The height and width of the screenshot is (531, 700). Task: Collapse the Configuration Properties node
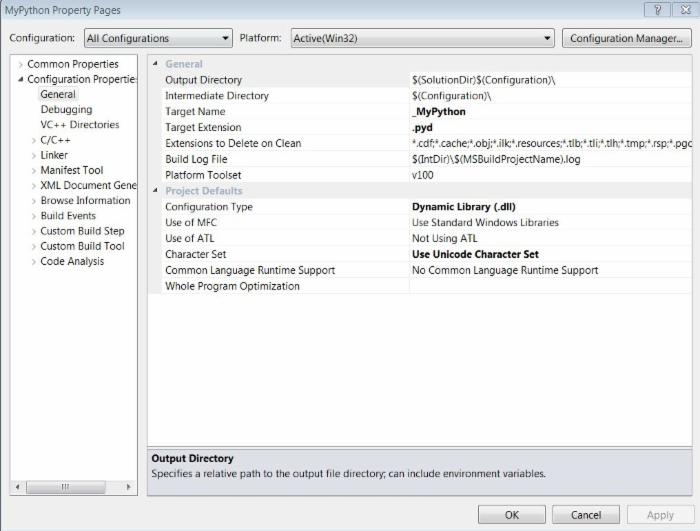[20, 80]
